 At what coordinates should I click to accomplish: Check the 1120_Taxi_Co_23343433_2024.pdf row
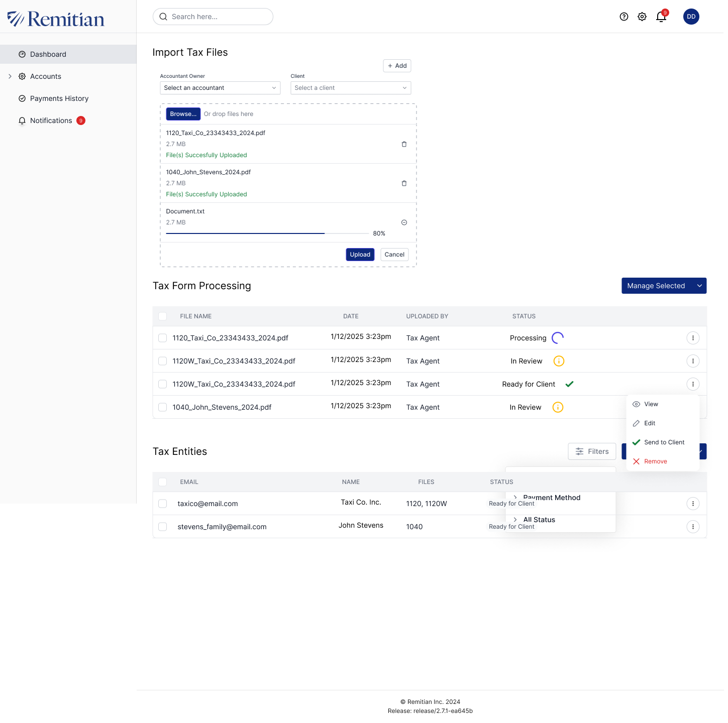click(162, 338)
